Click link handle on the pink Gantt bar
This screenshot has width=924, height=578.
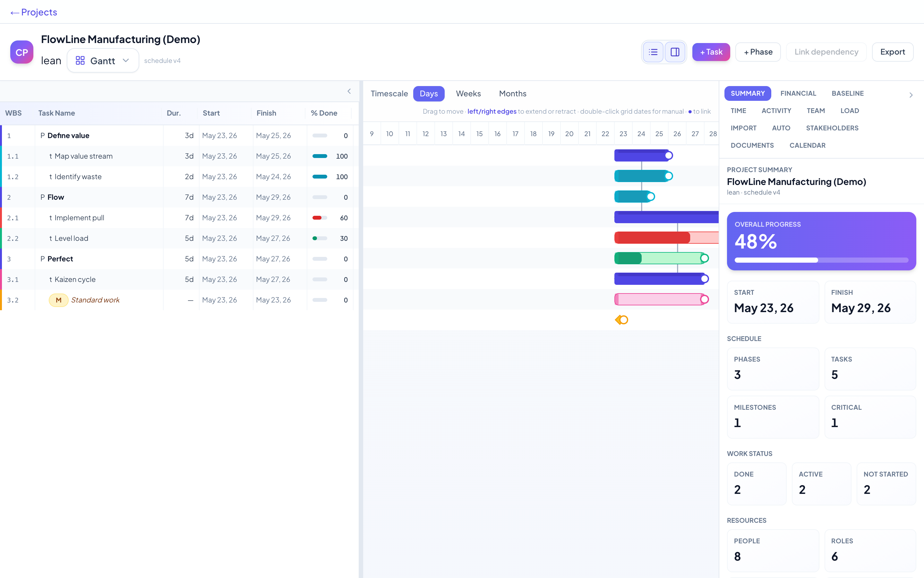tap(705, 300)
